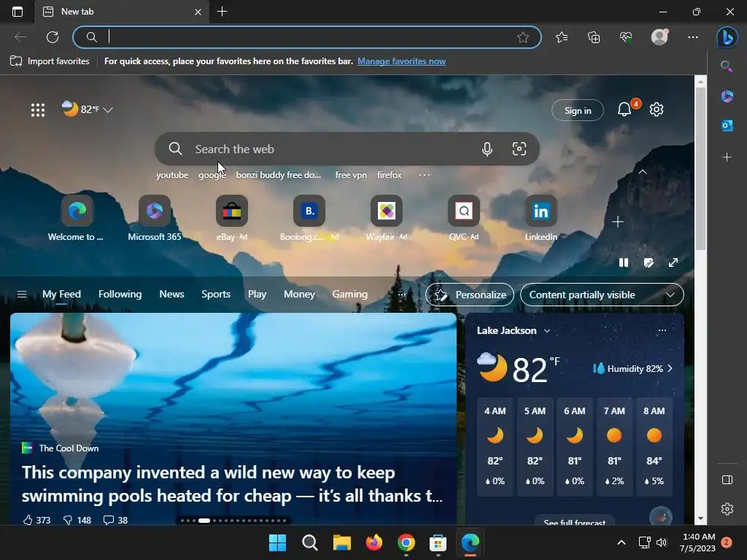Open the Bing Chat sidebar icon
Viewport: 747px width, 560px height.
click(727, 37)
